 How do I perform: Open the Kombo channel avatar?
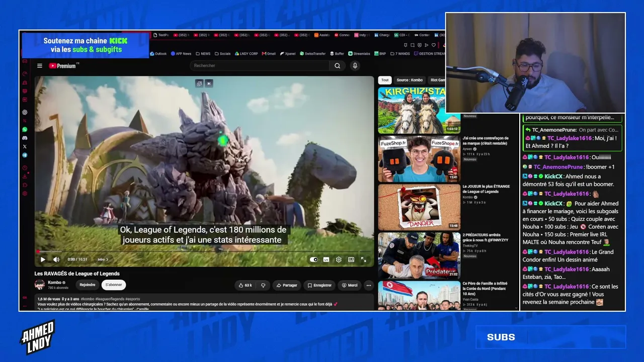point(40,285)
